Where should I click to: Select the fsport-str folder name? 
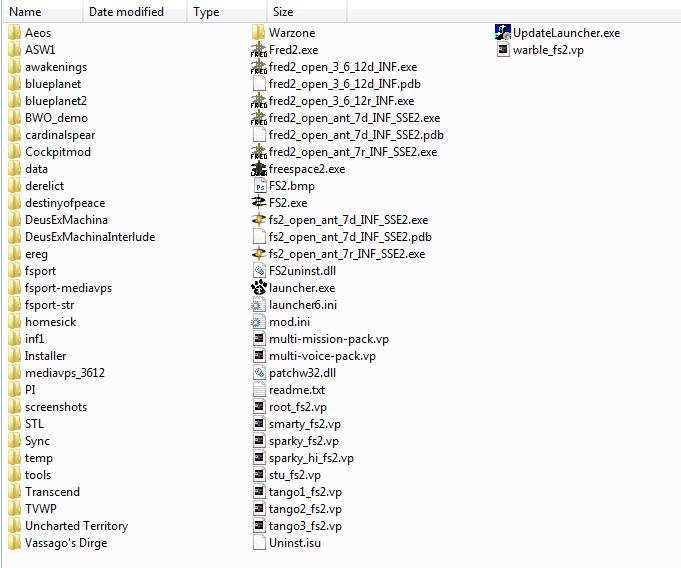click(50, 305)
